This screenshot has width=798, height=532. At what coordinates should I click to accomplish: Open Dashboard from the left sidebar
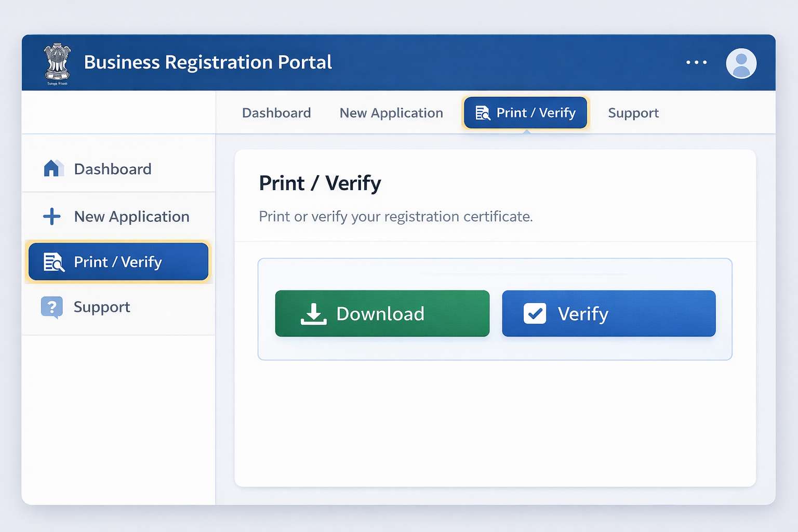(112, 168)
